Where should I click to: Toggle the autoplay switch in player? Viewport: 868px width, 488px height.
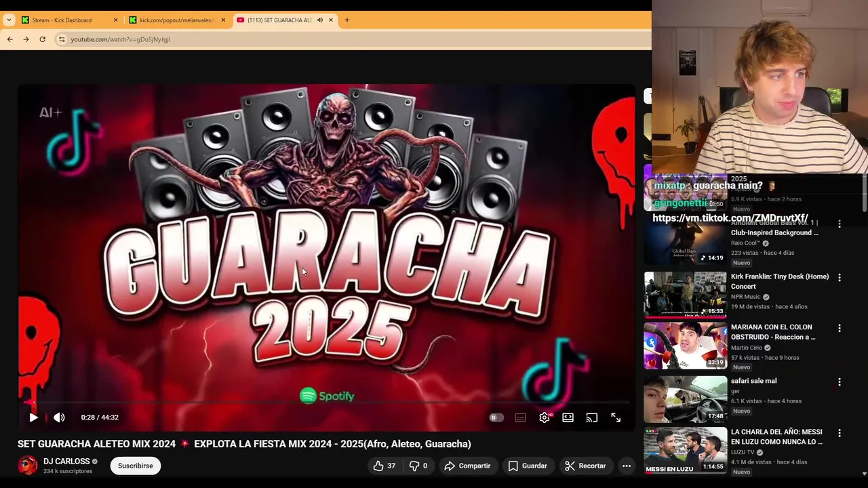click(496, 418)
